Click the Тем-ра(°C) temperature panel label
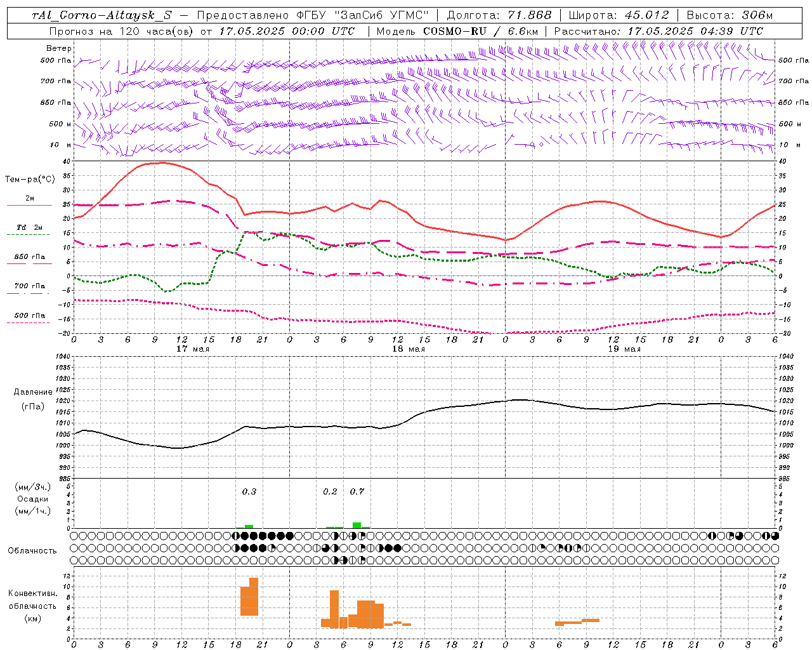Viewport: 812px width, 650px height. coord(30,180)
